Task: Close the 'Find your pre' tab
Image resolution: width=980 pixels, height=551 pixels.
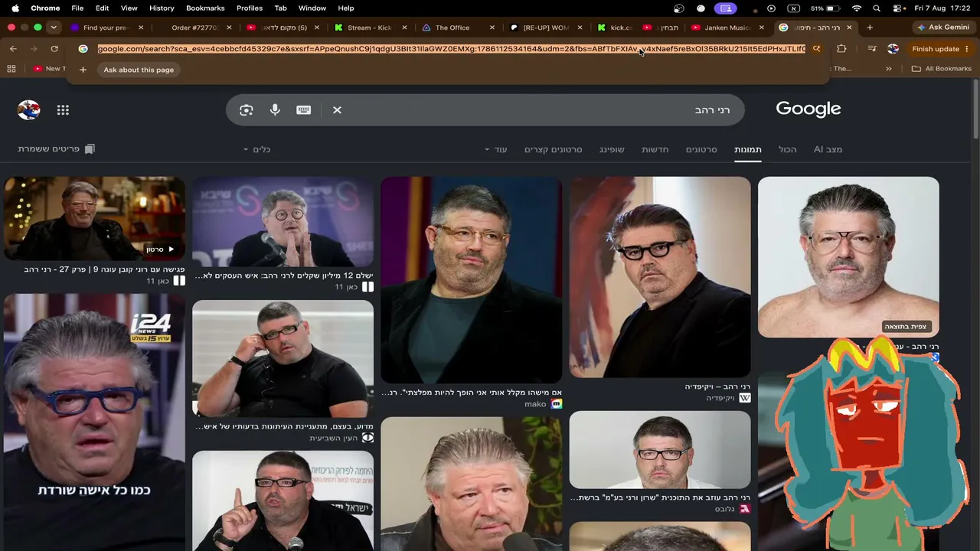Action: coord(141,28)
